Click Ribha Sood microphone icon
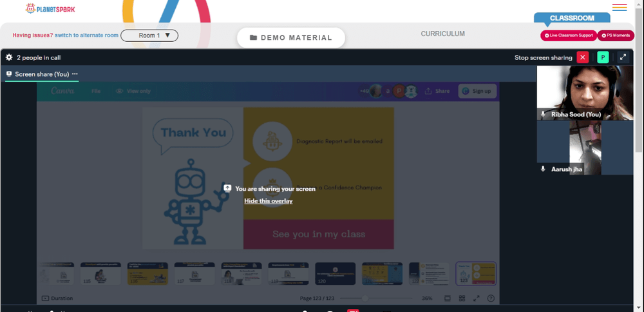Viewport: 644px width, 312px height. point(543,114)
